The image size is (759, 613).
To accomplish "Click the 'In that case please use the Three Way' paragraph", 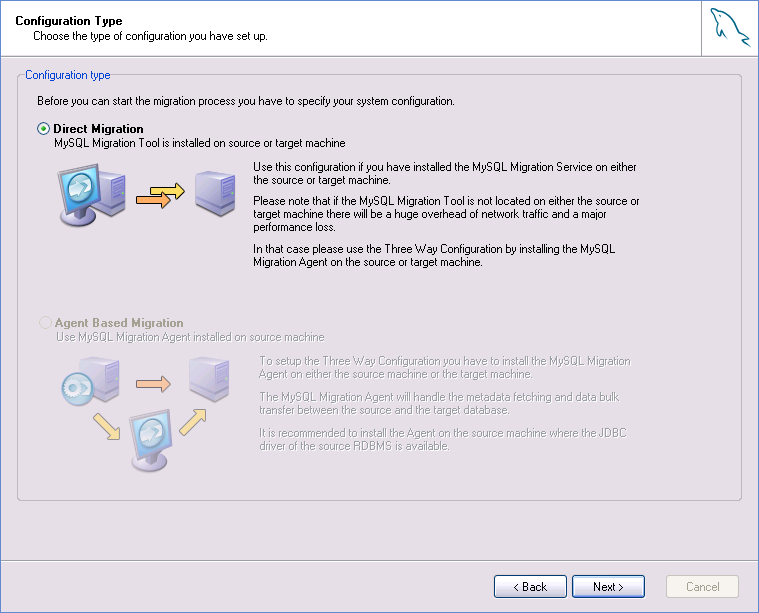I will pyautogui.click(x=434, y=255).
